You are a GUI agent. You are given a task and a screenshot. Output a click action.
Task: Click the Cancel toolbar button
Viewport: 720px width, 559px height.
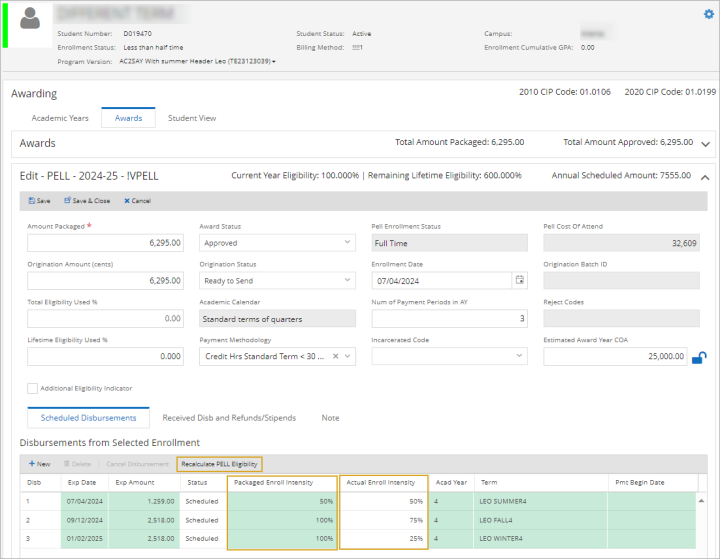137,201
